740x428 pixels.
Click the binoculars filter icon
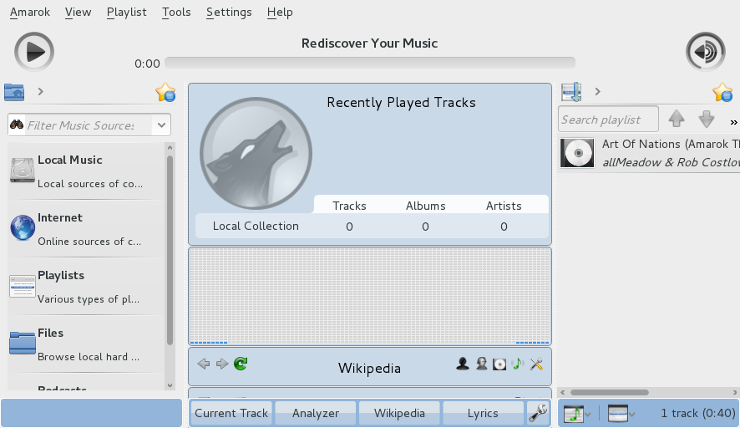click(x=17, y=125)
